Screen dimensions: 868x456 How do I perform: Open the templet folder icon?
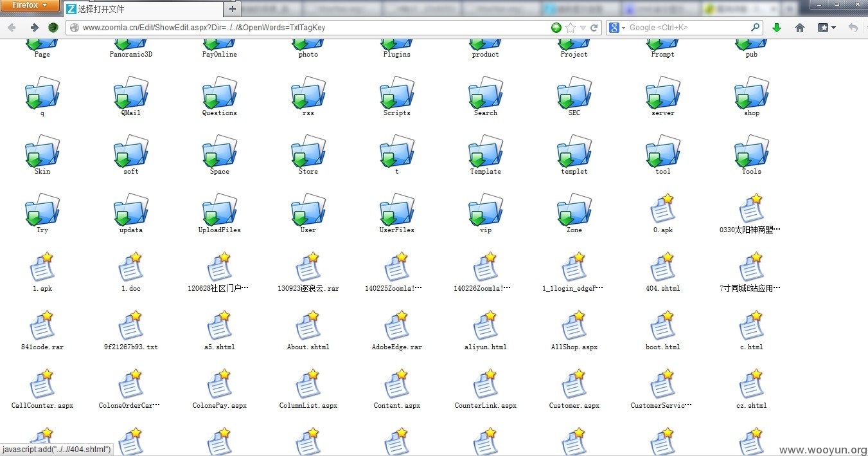point(574,152)
